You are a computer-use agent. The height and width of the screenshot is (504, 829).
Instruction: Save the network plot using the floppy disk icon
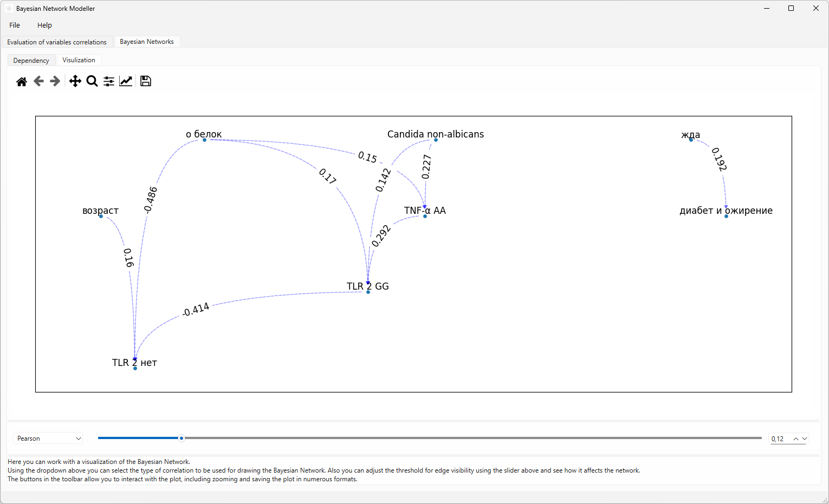coord(145,81)
